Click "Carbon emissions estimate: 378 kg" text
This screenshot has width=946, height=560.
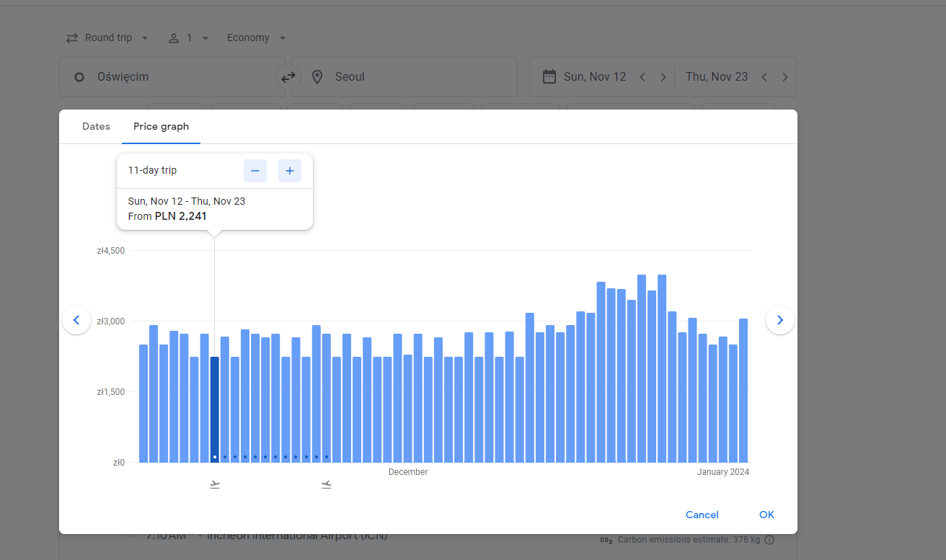point(689,540)
